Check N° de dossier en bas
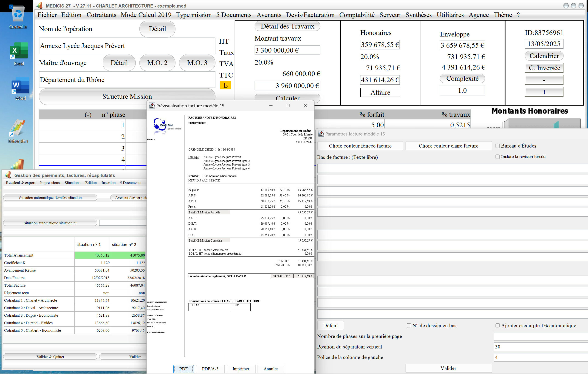The width and height of the screenshot is (588, 374). coord(409,325)
